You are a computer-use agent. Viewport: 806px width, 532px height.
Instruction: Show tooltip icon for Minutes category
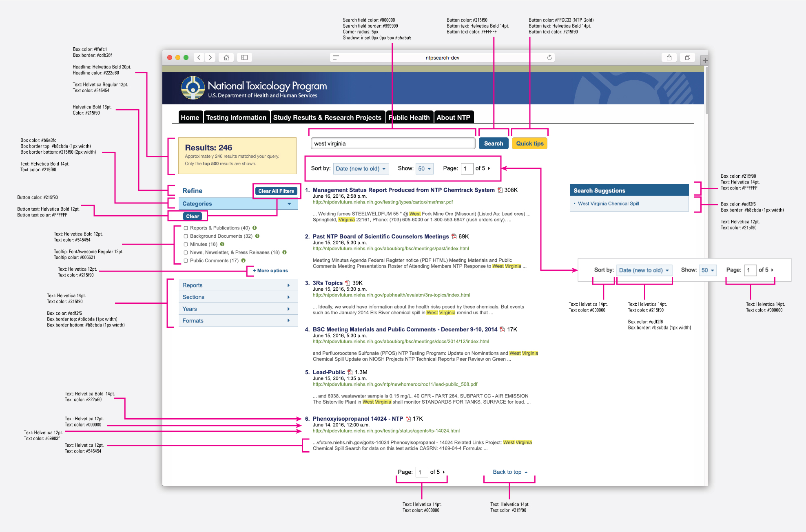222,244
